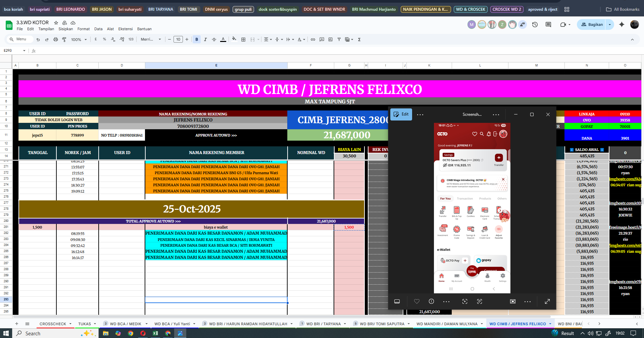Open the text rotation dropdown
This screenshot has height=338, width=644.
pyautogui.click(x=301, y=39)
